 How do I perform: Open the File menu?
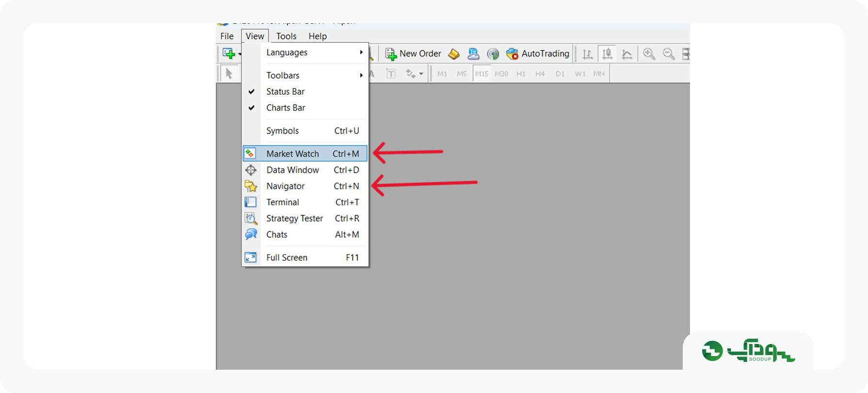pos(227,36)
